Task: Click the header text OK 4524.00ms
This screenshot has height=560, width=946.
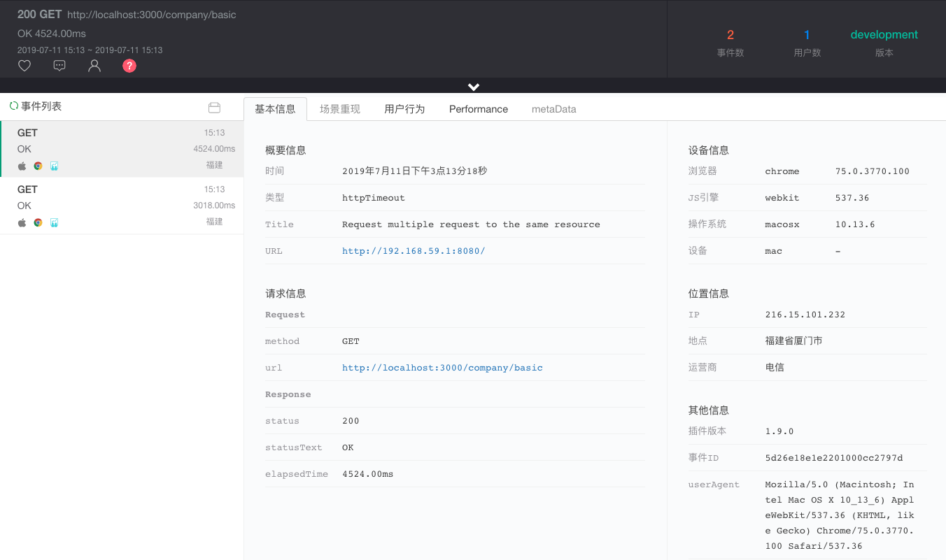Action: (x=52, y=34)
